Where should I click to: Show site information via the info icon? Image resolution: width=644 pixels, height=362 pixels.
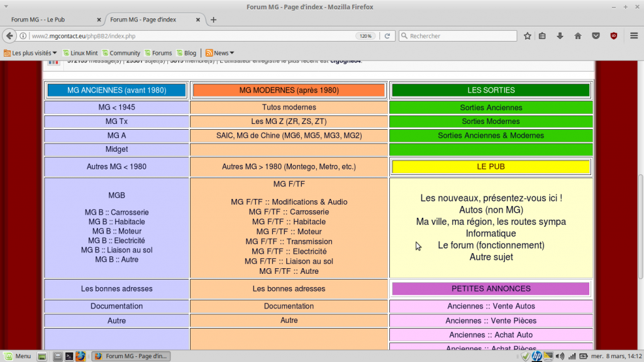point(23,36)
